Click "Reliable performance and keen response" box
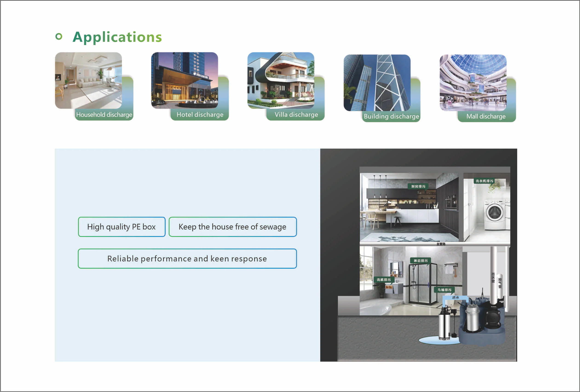Viewport: 580px width, 392px height. point(187,259)
